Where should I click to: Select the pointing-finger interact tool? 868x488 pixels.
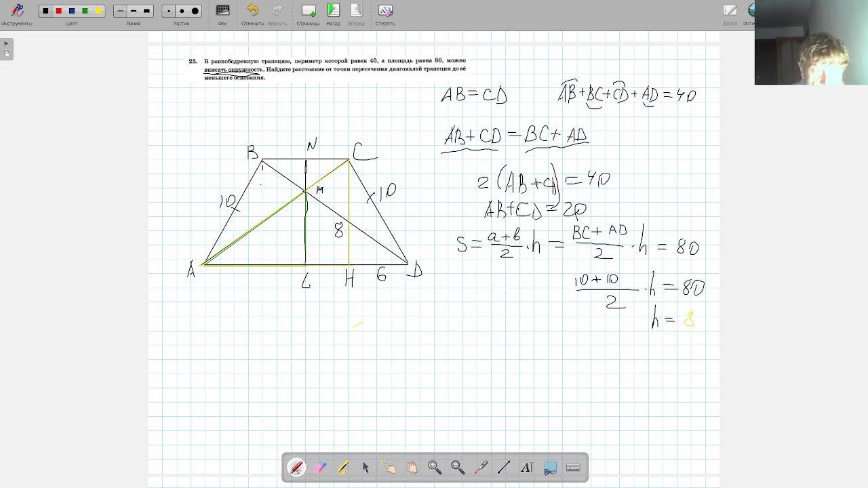click(389, 467)
